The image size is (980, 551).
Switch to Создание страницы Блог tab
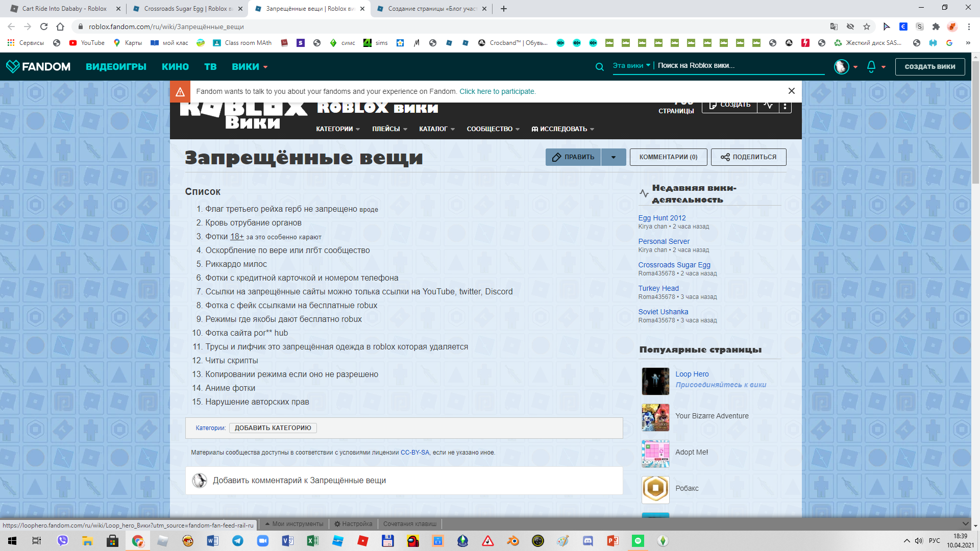(x=431, y=9)
